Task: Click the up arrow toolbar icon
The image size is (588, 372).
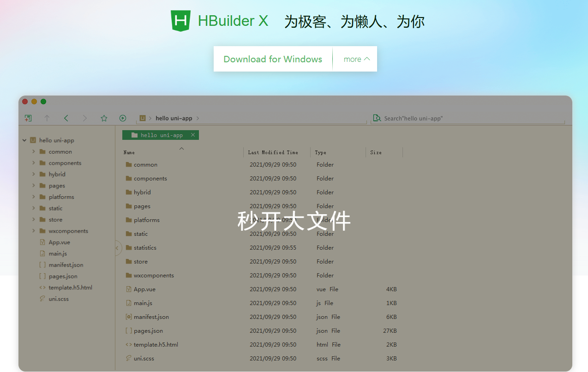Action: click(x=47, y=118)
